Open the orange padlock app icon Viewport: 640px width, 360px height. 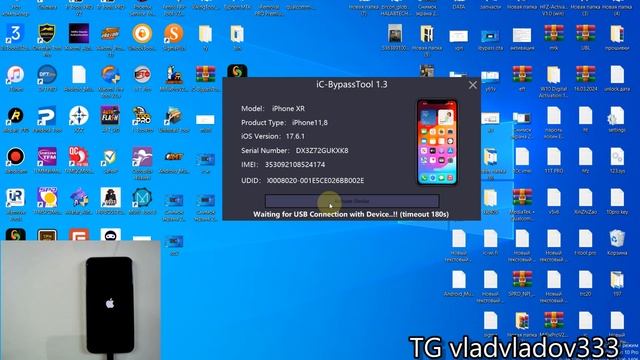[x=142, y=33]
